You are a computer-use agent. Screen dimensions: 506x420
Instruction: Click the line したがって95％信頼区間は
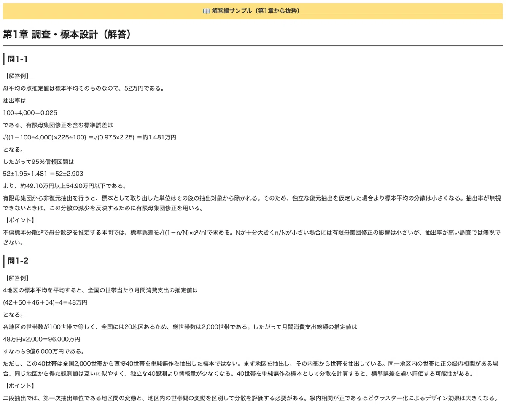(x=38, y=161)
